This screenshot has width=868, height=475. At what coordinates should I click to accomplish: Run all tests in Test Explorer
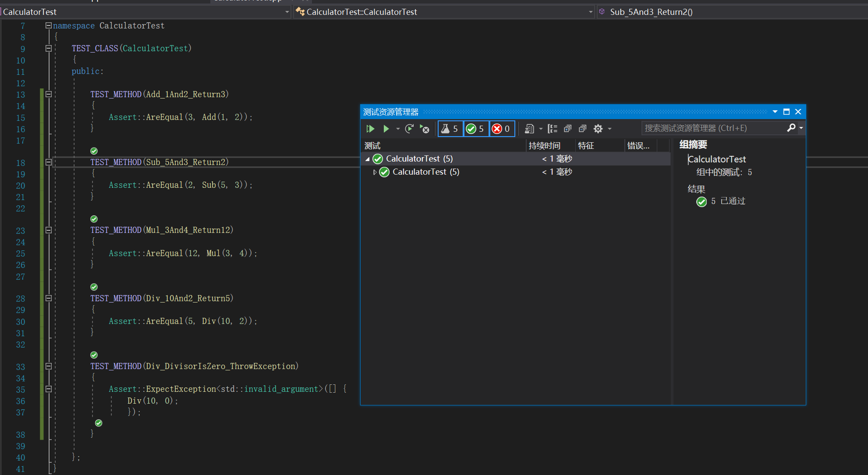(370, 129)
